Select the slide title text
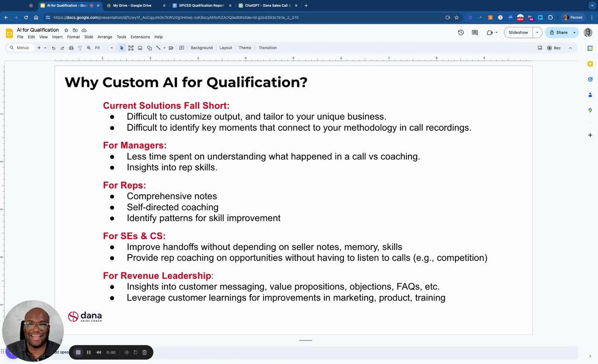Screen dimensions: 598x364 click(x=186, y=82)
